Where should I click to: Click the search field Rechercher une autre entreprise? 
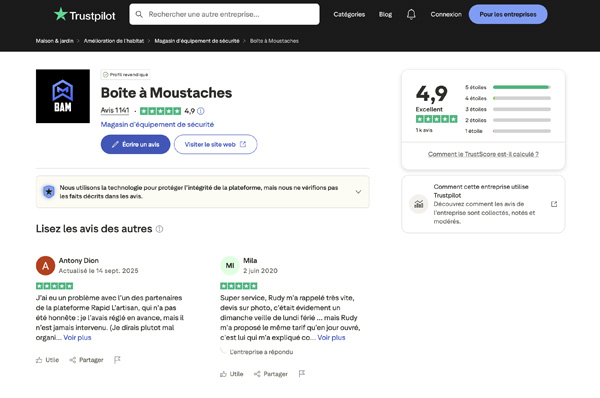[x=224, y=14]
